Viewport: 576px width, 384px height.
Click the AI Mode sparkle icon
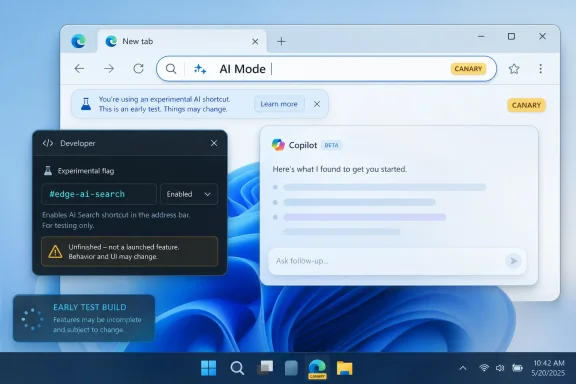click(x=200, y=69)
